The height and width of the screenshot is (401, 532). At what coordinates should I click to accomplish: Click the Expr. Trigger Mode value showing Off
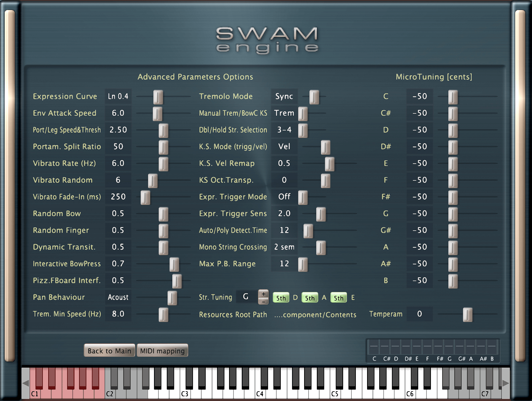pos(284,197)
